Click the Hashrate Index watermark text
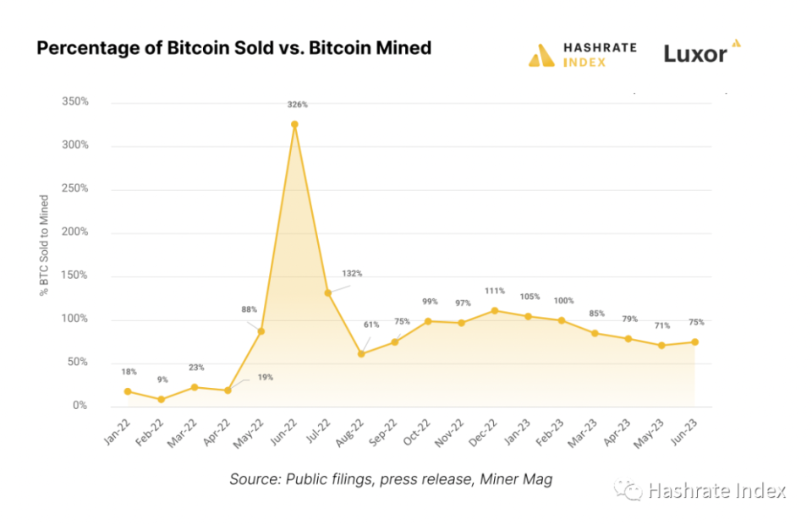The width and height of the screenshot is (812, 524). pyautogui.click(x=717, y=490)
